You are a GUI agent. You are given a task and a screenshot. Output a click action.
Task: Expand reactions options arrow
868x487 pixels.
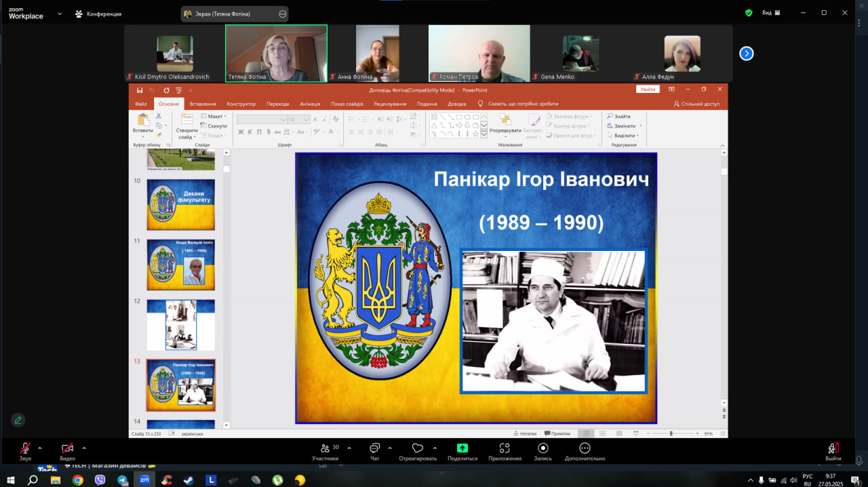[x=435, y=448]
